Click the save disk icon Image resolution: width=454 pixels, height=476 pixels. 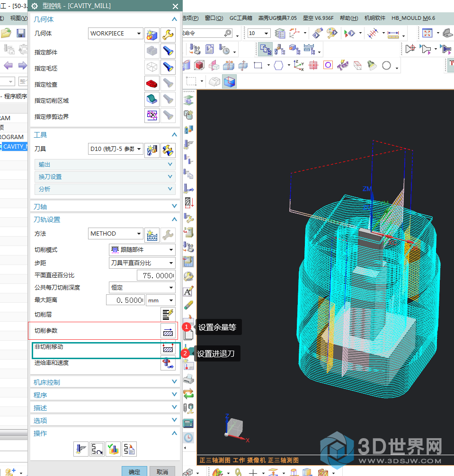(x=21, y=33)
